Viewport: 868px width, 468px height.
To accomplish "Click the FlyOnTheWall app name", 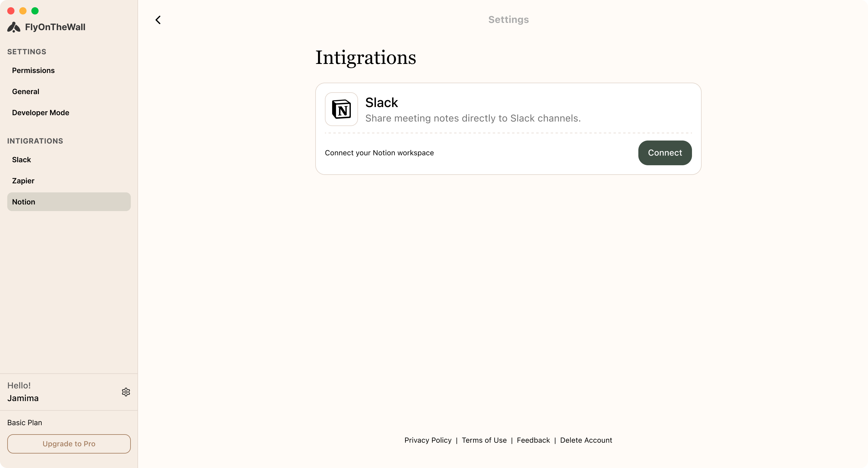I will [55, 27].
